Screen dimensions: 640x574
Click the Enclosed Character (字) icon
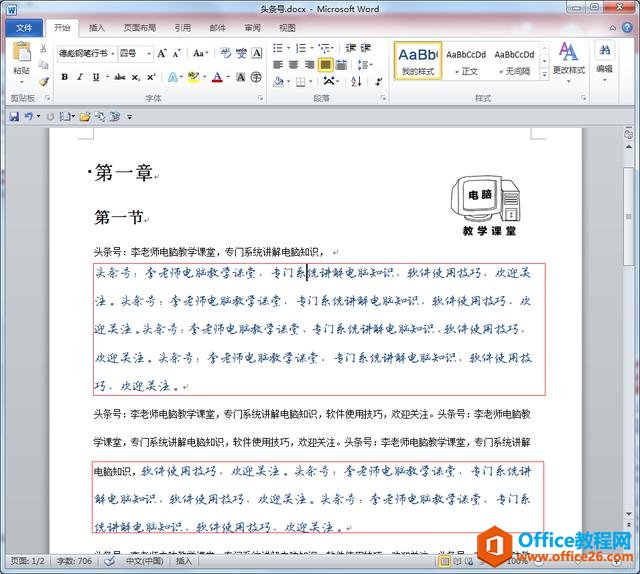point(256,77)
